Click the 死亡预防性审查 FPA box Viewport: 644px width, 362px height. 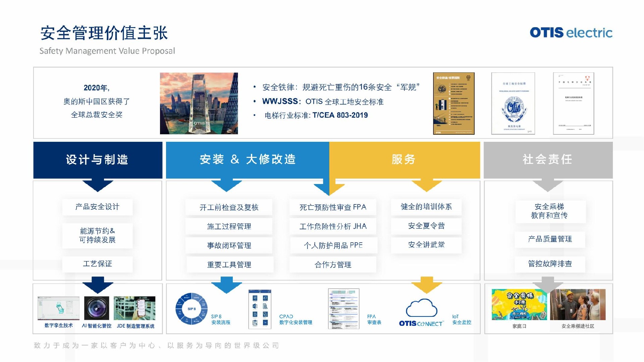click(x=333, y=207)
